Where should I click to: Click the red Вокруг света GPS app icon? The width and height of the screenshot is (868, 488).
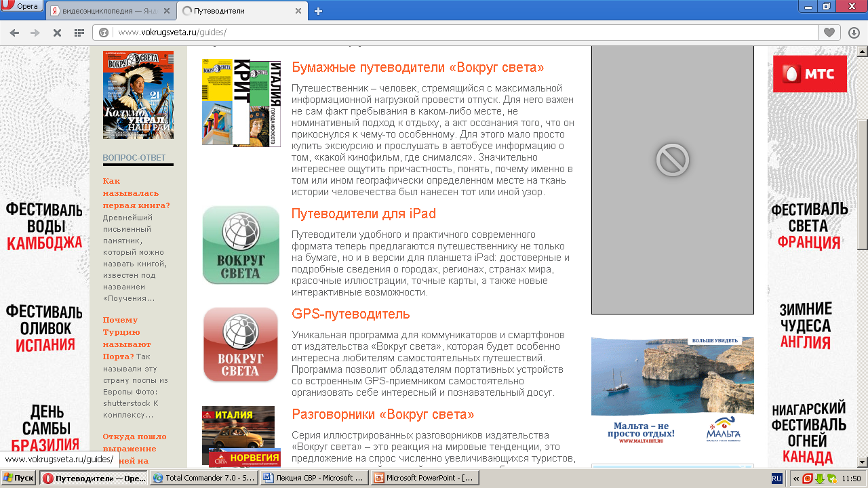(x=241, y=345)
